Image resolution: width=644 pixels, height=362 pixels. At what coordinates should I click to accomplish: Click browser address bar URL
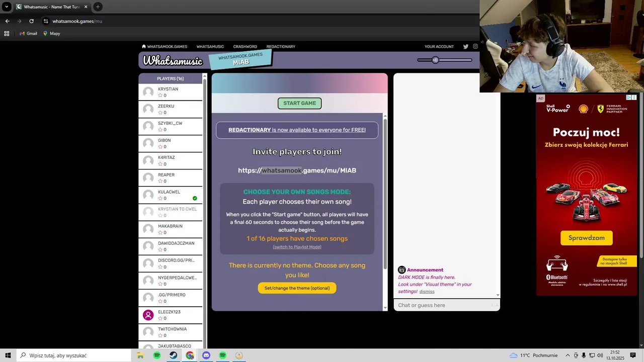tap(77, 21)
